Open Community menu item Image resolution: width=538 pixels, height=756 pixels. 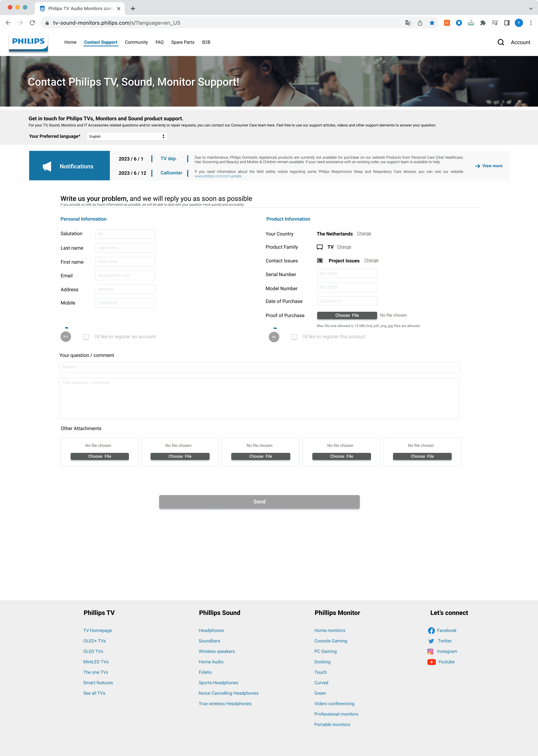[136, 42]
